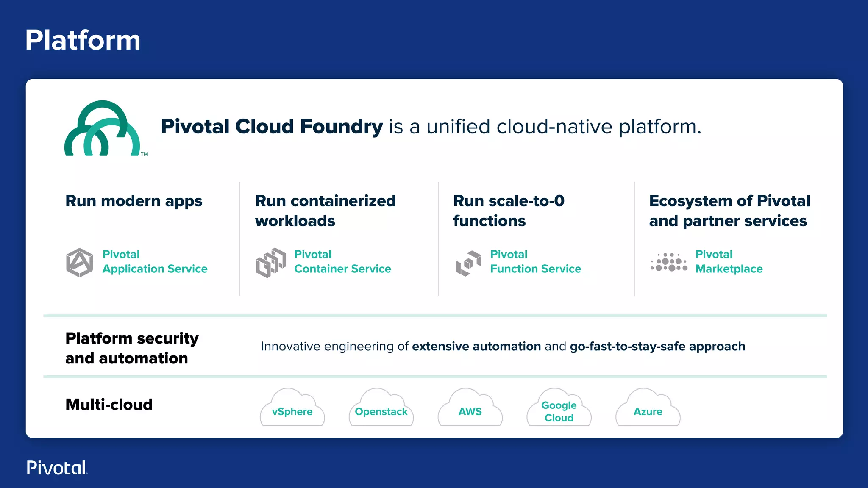Image resolution: width=868 pixels, height=488 pixels.
Task: Select the AWS cloud icon
Action: [x=470, y=409]
